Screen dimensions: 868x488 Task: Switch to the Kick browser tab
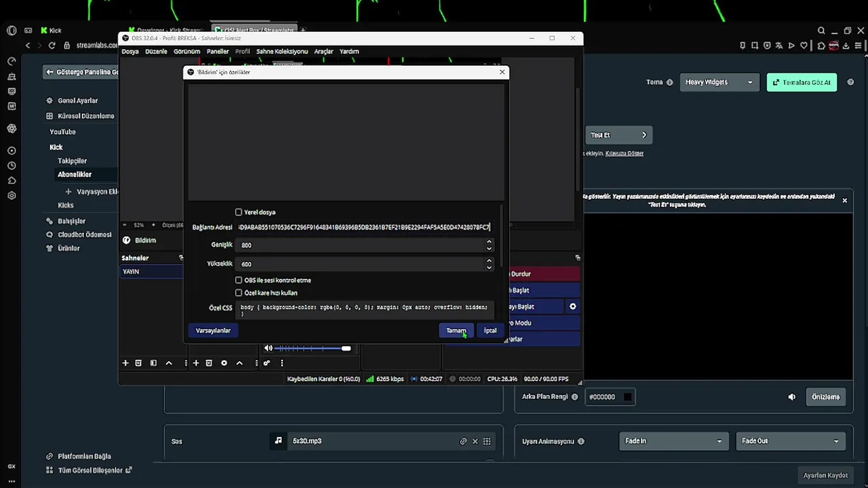[52, 30]
